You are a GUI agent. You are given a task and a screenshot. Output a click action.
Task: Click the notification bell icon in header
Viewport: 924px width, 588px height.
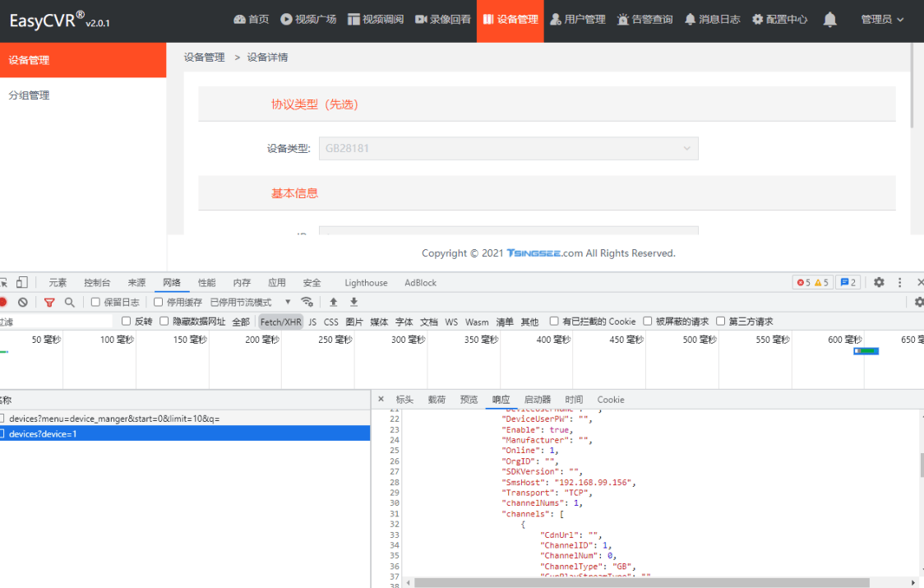pyautogui.click(x=829, y=20)
